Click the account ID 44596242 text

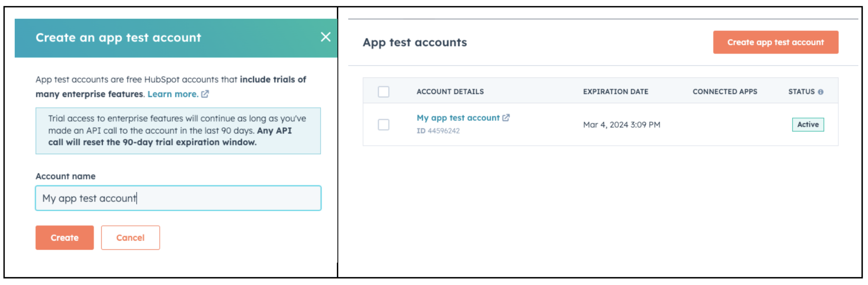pos(438,131)
